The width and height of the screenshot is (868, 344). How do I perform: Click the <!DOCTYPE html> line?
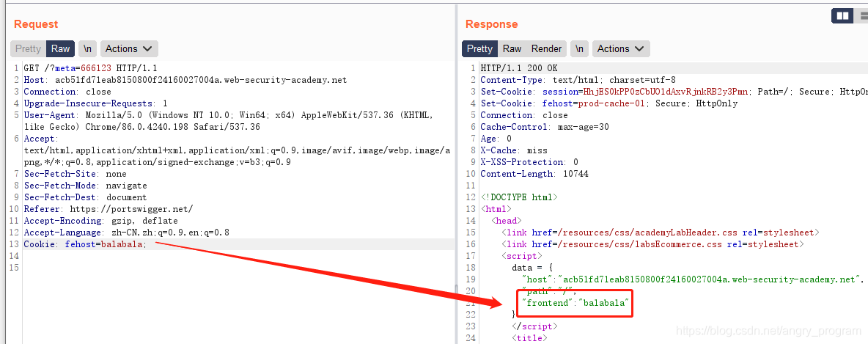tap(519, 197)
